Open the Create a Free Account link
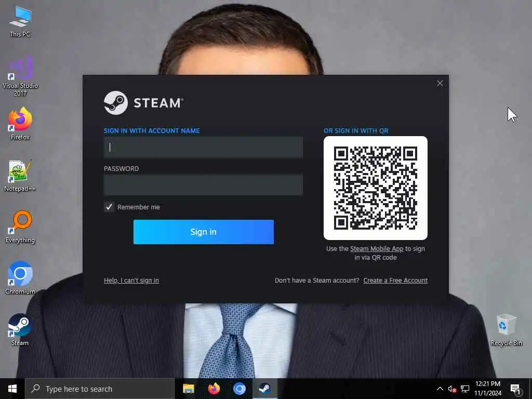Screen dimensions: 532x399 (395, 281)
